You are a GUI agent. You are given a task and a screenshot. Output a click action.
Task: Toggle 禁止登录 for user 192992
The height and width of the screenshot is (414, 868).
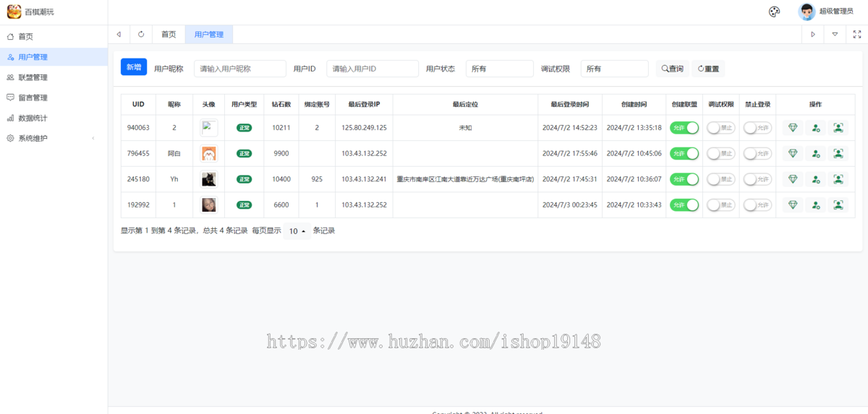pos(758,205)
